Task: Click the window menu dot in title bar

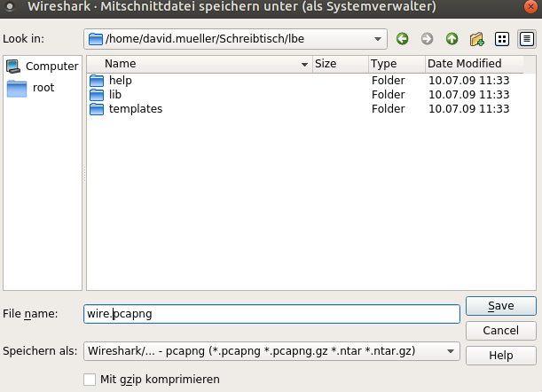Action: (x=10, y=6)
